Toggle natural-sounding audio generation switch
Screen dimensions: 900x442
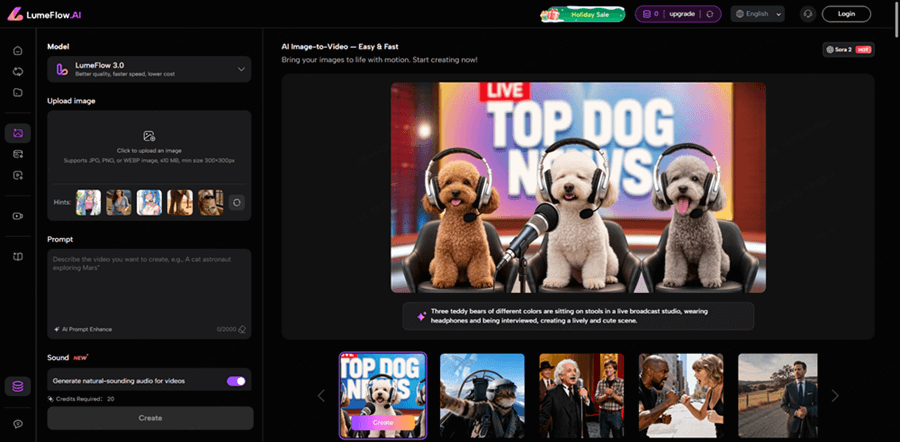(236, 381)
